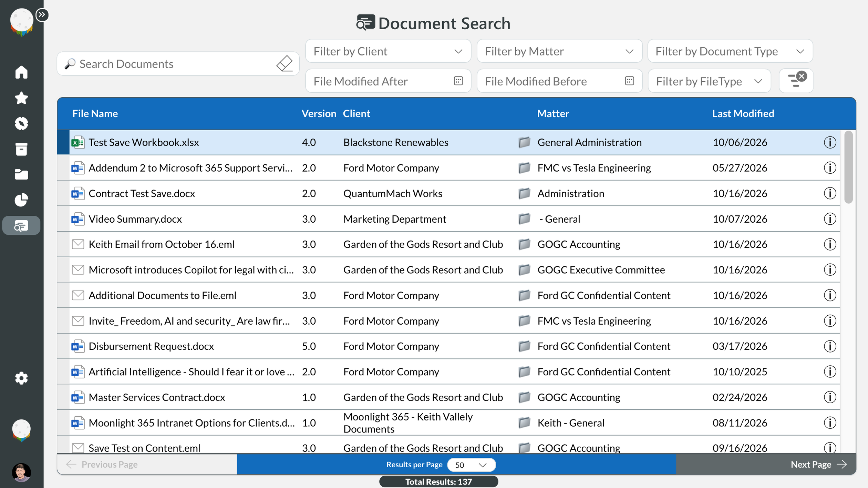The image size is (868, 488).
Task: Click the user profile avatar photo
Action: point(21,472)
